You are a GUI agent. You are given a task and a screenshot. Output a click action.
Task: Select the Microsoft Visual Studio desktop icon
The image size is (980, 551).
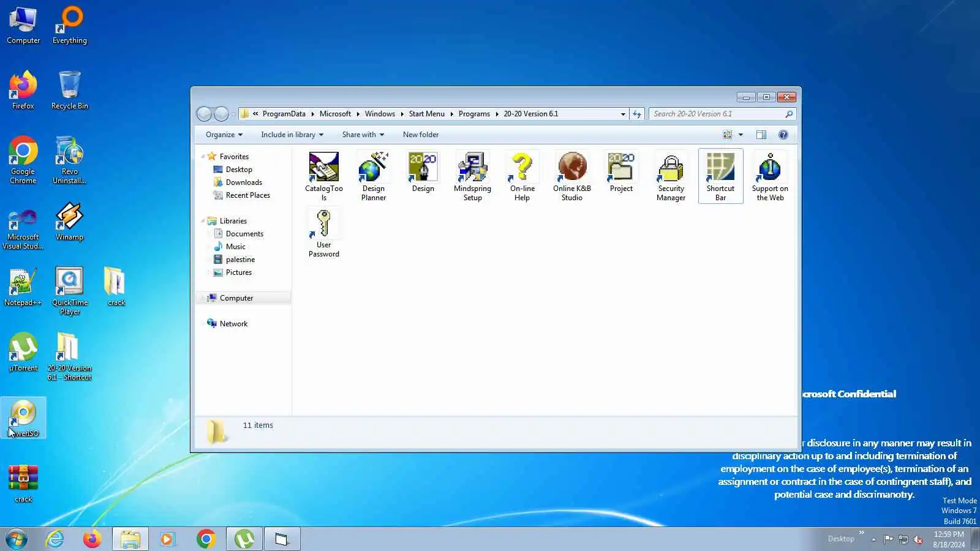point(23,229)
